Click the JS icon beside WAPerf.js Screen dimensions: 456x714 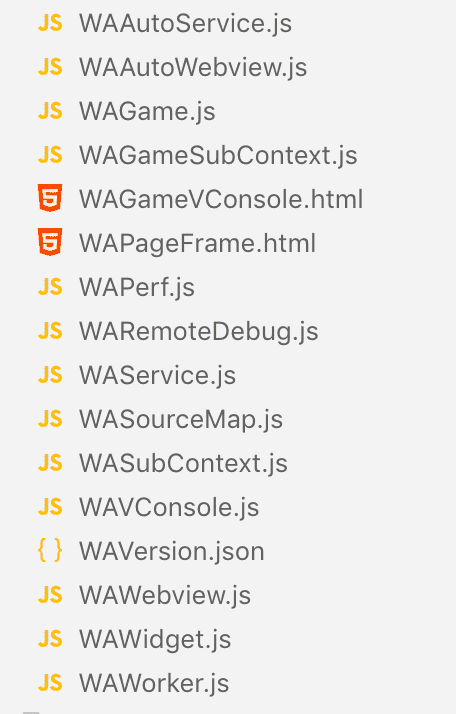click(50, 287)
